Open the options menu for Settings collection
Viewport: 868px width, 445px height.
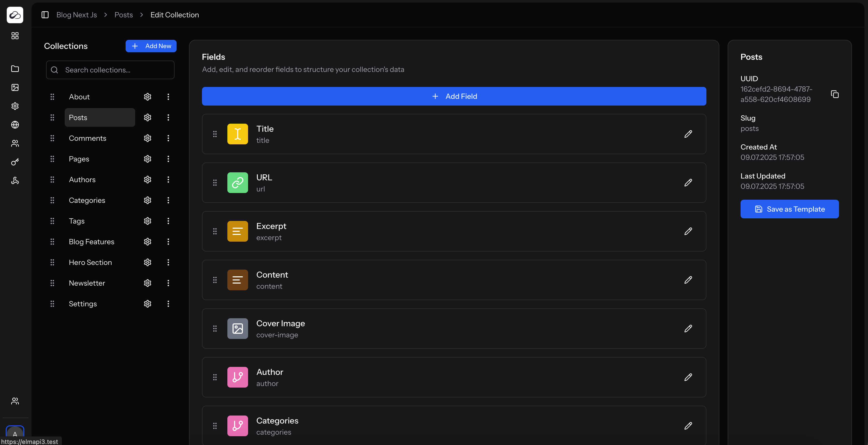(168, 304)
